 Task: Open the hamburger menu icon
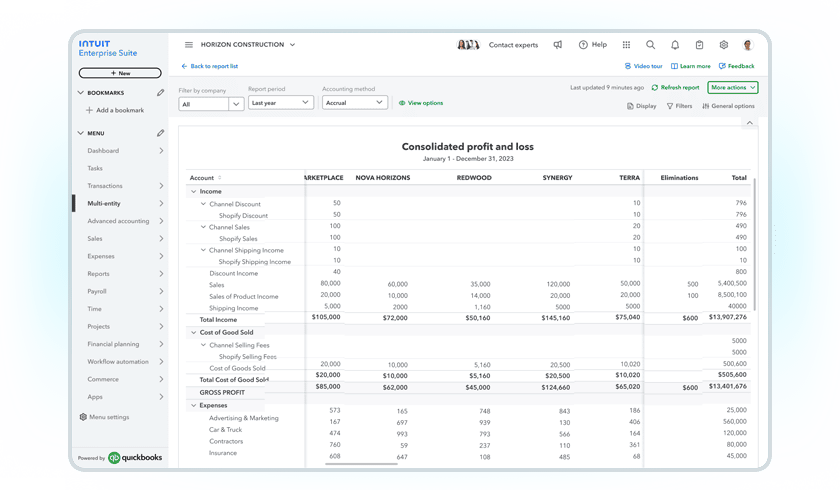pyautogui.click(x=189, y=45)
